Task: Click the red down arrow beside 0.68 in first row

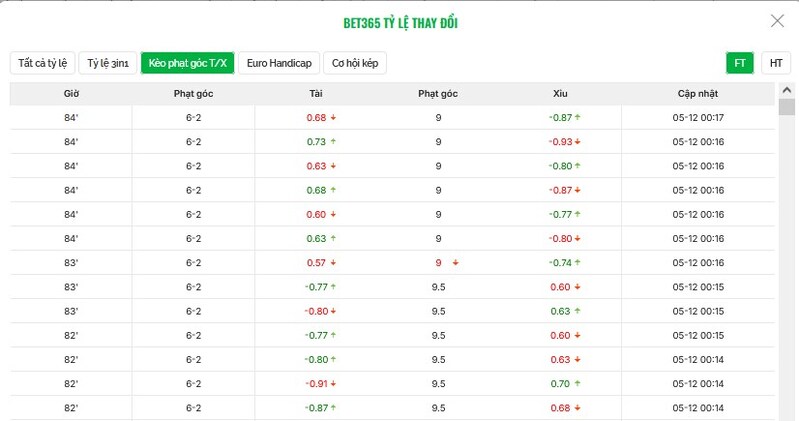Action: 333,118
